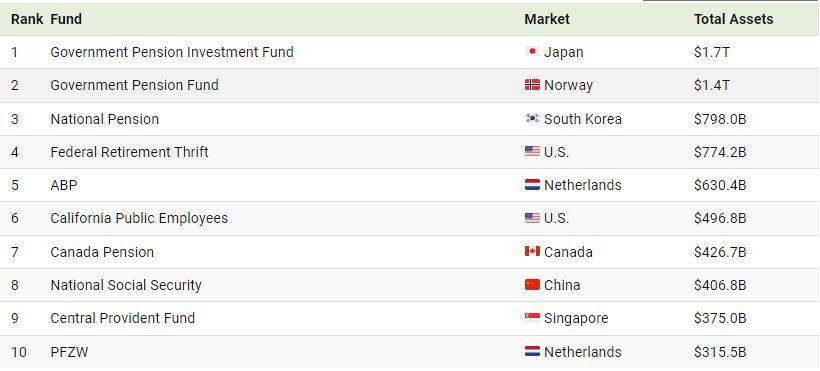Click the $1.7T total assets value
The image size is (820, 371).
712,52
